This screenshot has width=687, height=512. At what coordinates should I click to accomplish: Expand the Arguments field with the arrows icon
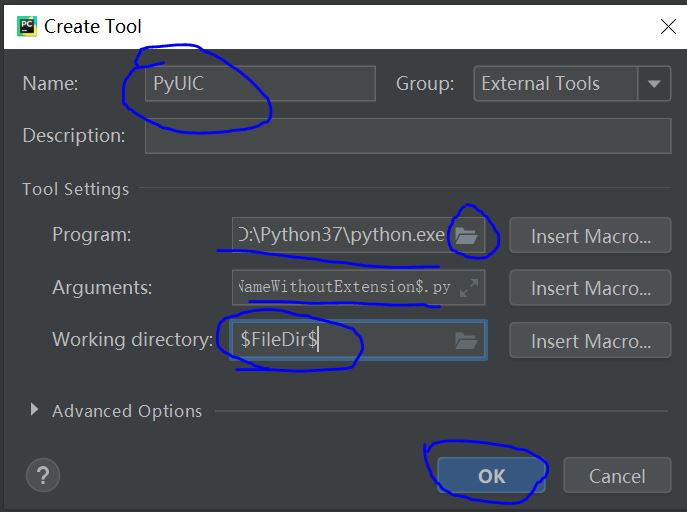click(469, 288)
